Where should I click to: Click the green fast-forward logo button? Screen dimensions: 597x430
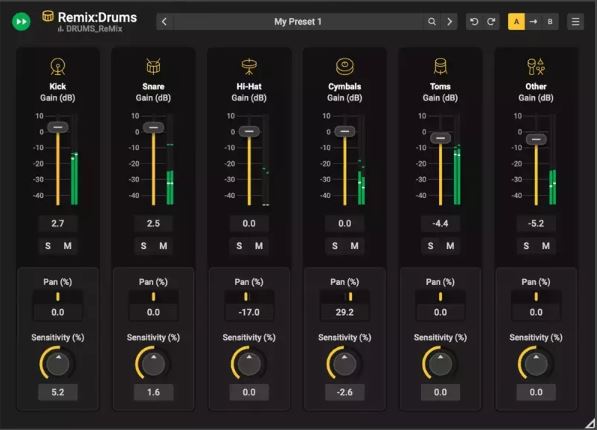tap(21, 21)
